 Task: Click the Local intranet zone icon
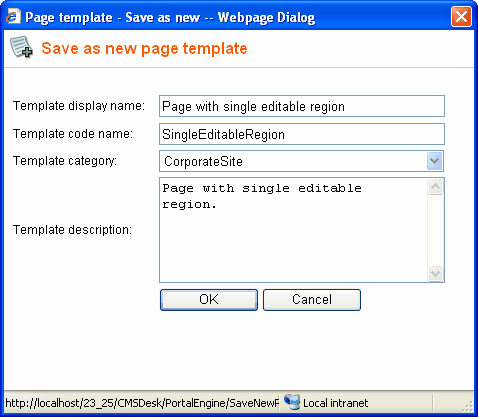[292, 403]
